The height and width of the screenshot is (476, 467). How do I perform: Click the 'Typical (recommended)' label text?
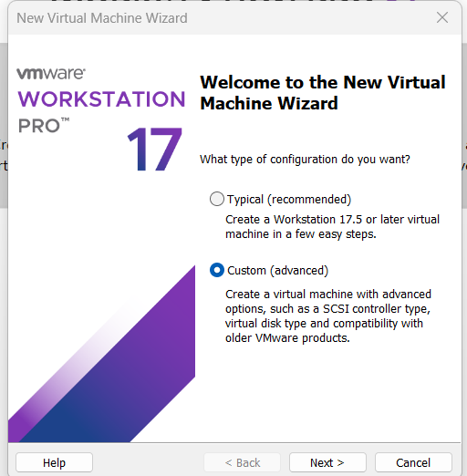[x=289, y=200]
